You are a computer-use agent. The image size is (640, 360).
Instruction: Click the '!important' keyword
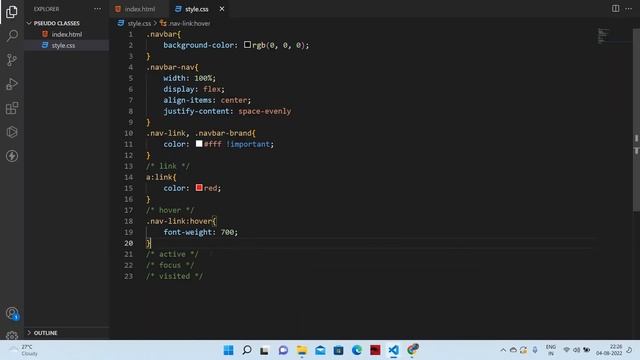click(x=248, y=144)
